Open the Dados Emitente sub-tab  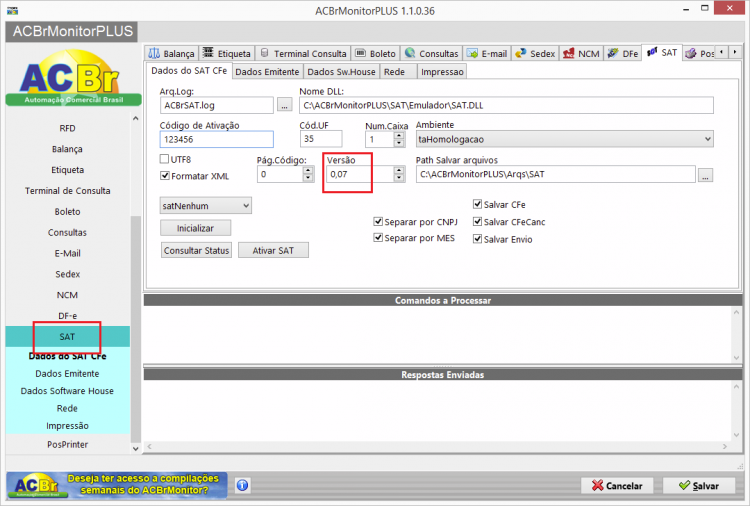click(x=267, y=72)
